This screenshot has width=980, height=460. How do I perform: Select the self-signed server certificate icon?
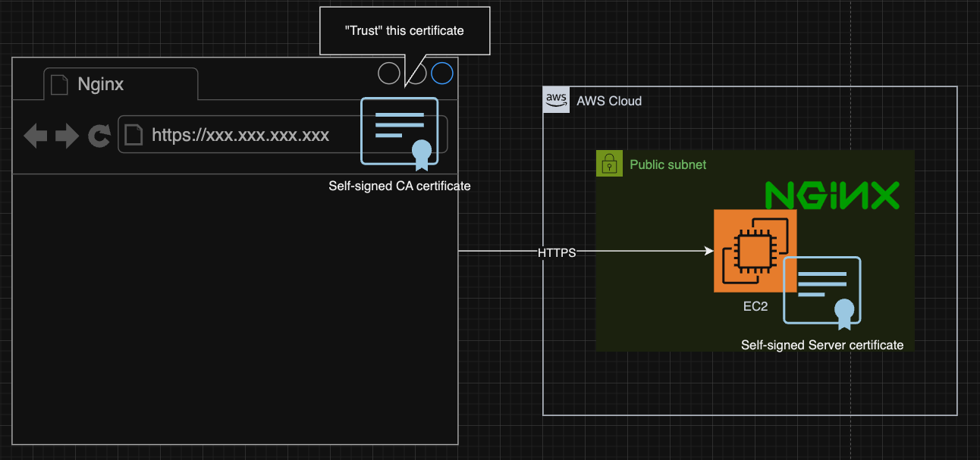[x=822, y=294]
